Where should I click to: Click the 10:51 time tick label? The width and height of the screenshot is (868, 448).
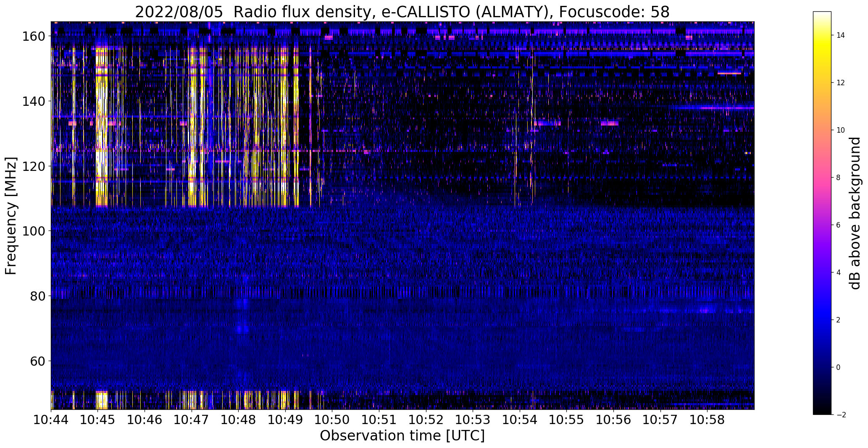tap(379, 419)
